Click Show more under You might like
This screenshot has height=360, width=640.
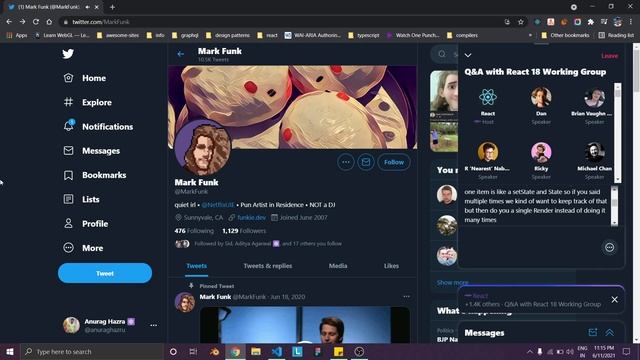452,282
